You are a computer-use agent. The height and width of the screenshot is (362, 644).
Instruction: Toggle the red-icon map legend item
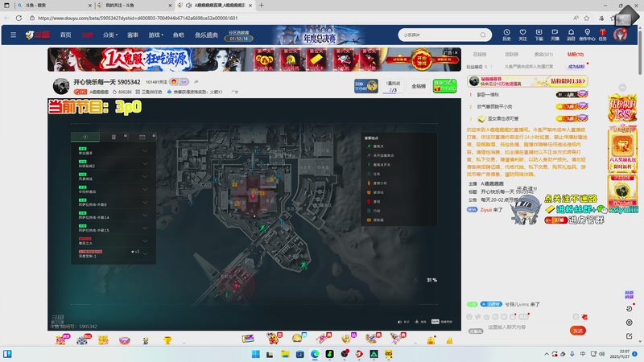[374, 202]
